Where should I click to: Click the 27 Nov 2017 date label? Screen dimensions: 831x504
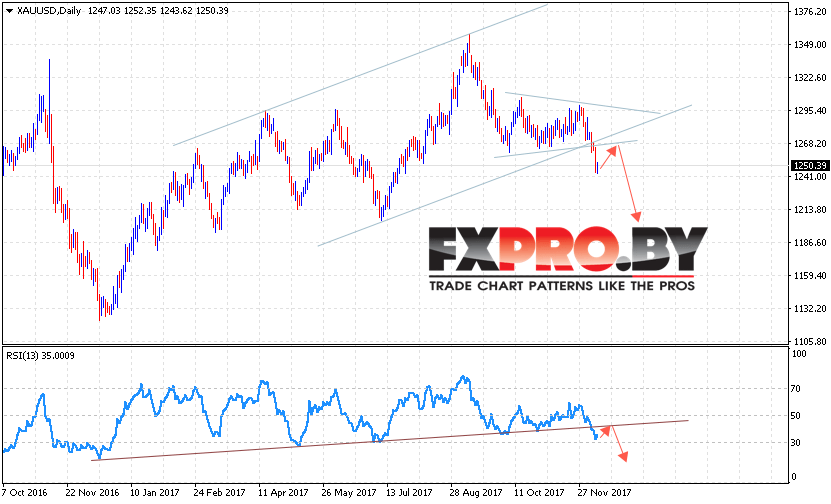tap(605, 493)
